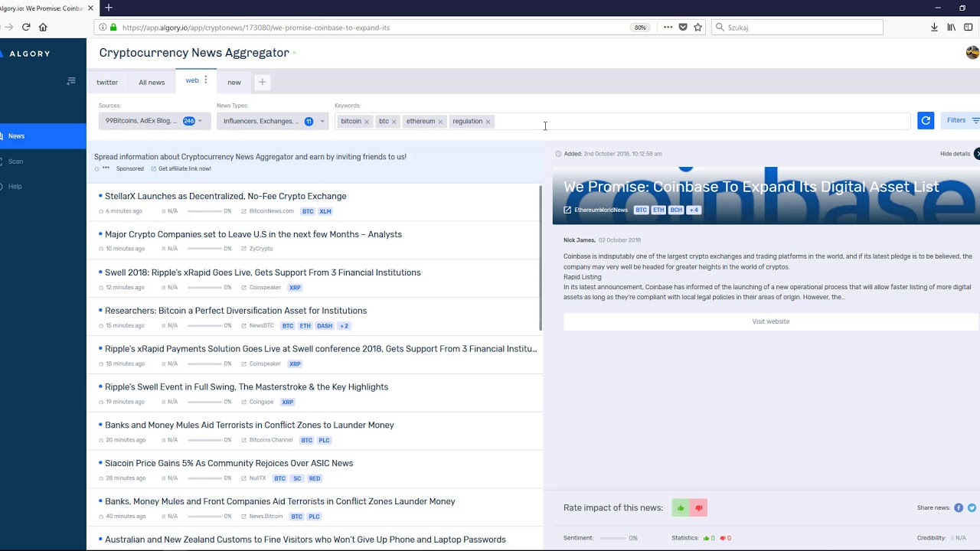Screen dimensions: 980x551
Task: Open browser page actions menu
Action: coord(668,27)
